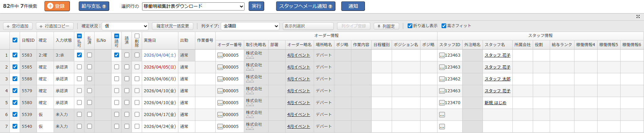This screenshot has height=133, width=644.
Task: Toggle the 請可 header checkbox
Action: [117, 36]
